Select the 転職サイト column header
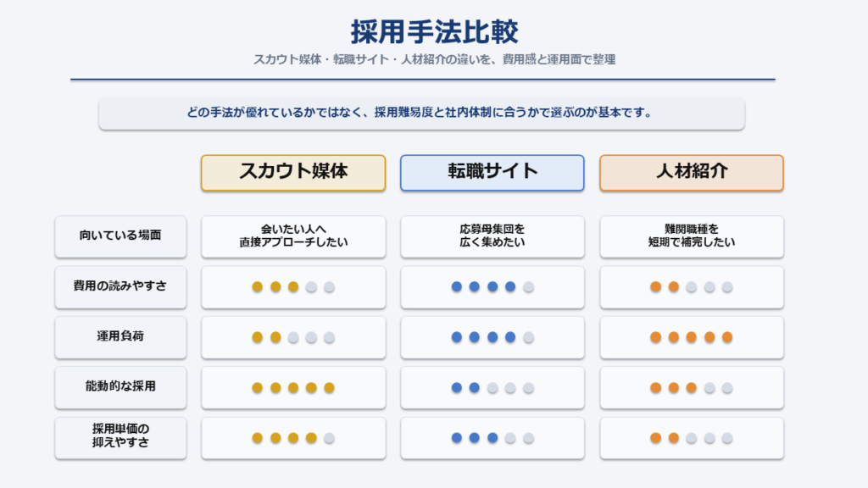This screenshot has width=868, height=488. [x=492, y=172]
